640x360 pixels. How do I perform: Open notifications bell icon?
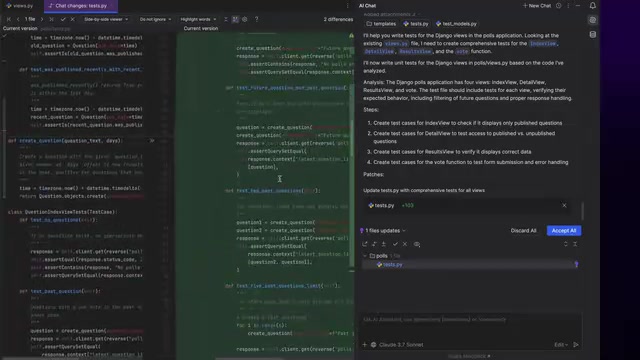tap(593, 6)
